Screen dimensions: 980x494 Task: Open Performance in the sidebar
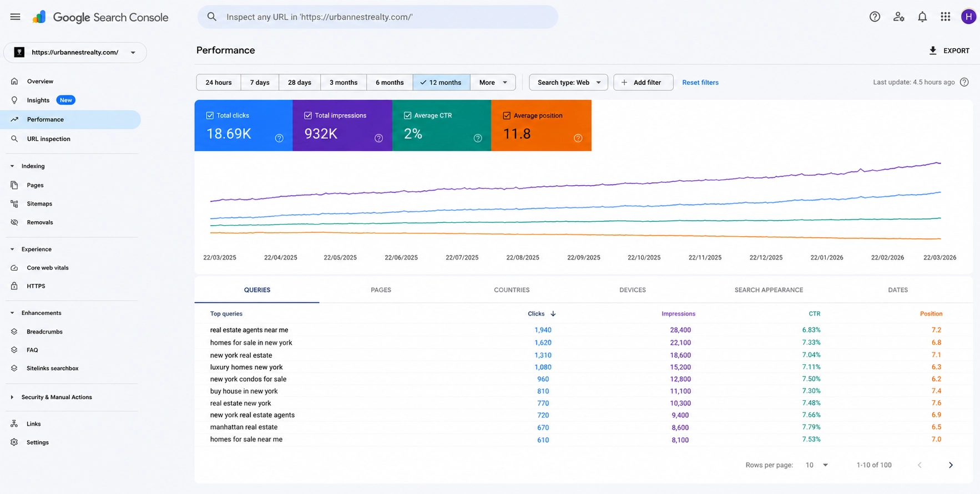70,120
